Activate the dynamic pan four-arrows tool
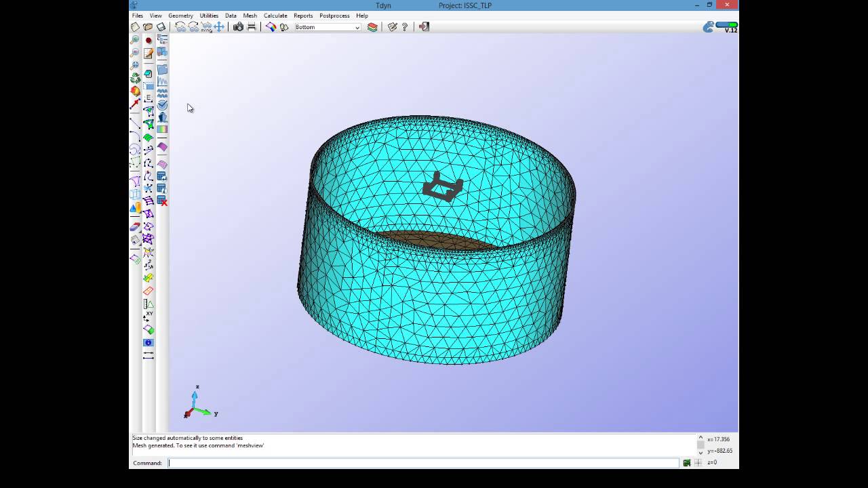Image resolution: width=868 pixels, height=488 pixels. pyautogui.click(x=219, y=26)
